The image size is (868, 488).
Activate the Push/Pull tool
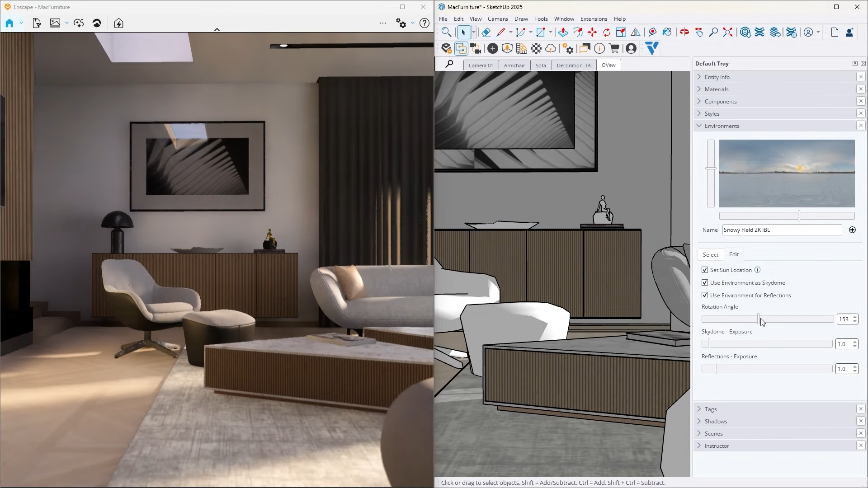coord(563,32)
